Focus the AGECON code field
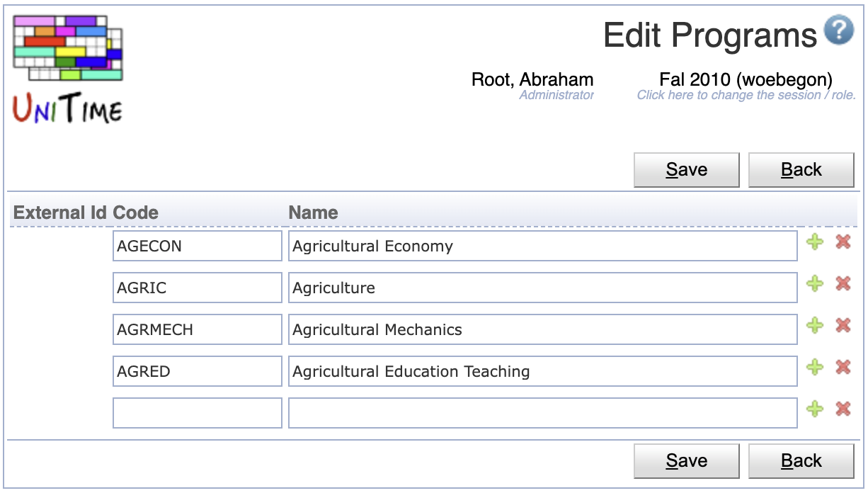The width and height of the screenshot is (868, 493). click(198, 246)
